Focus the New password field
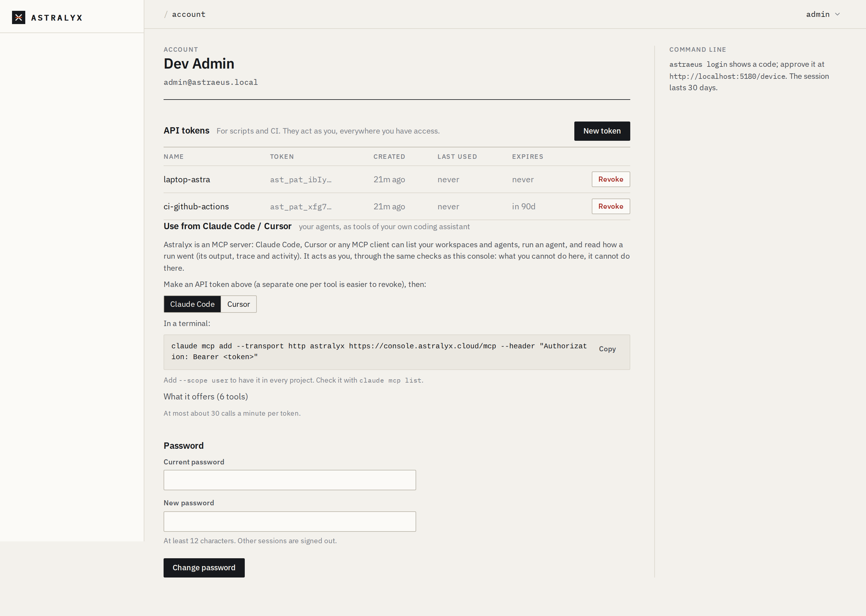The image size is (866, 616). coord(290,522)
